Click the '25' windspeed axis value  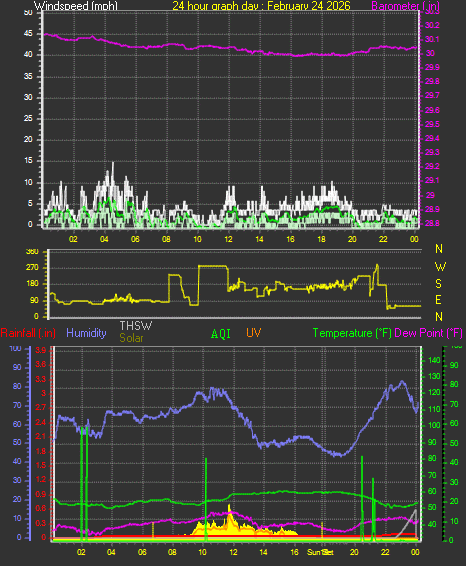(x=28, y=118)
